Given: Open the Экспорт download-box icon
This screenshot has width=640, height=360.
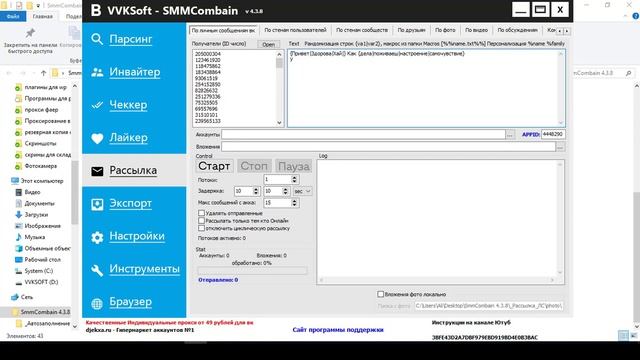Looking at the screenshot, I should 97,204.
